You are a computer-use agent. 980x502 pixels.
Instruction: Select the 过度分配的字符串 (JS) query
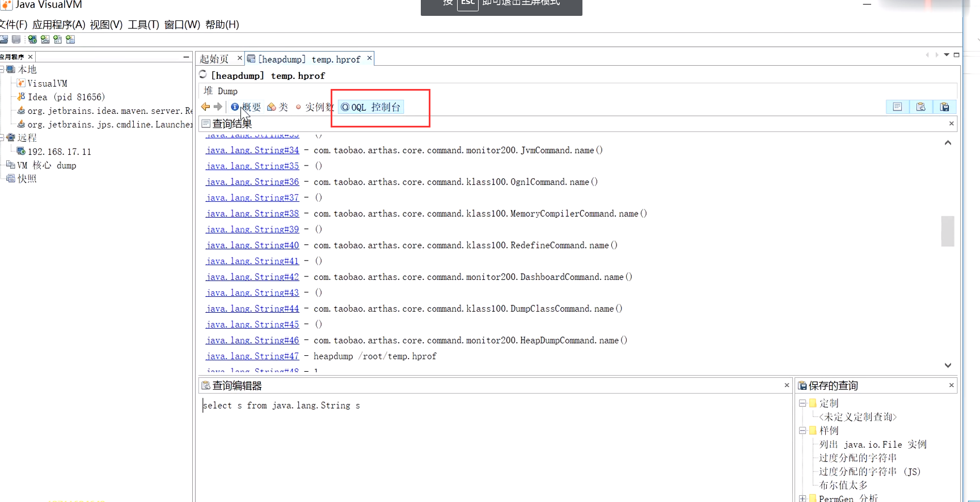tap(870, 471)
